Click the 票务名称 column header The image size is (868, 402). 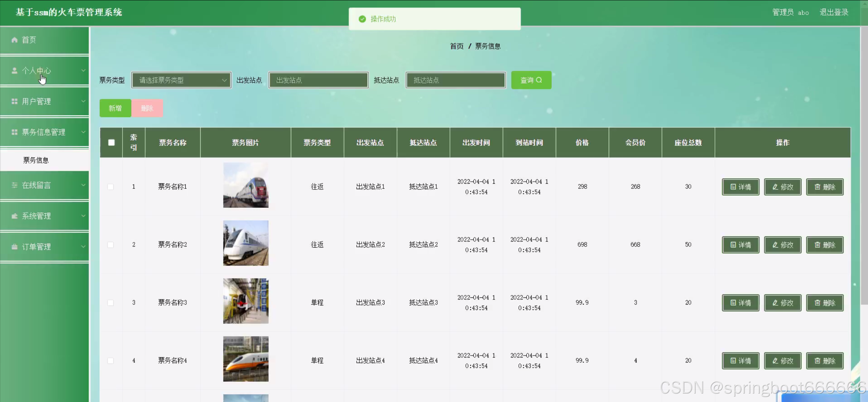[x=173, y=143]
